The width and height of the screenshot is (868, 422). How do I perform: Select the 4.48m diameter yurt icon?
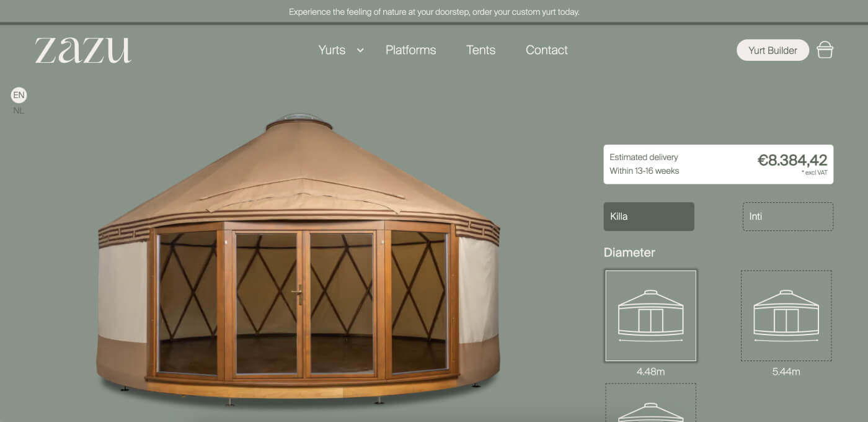[x=650, y=315]
